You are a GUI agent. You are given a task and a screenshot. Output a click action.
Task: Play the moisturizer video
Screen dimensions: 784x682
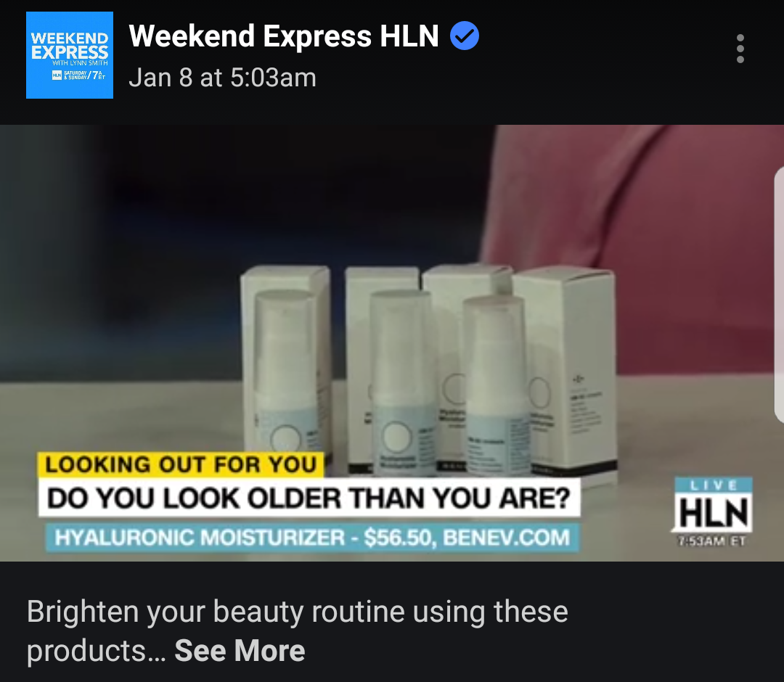point(392,342)
